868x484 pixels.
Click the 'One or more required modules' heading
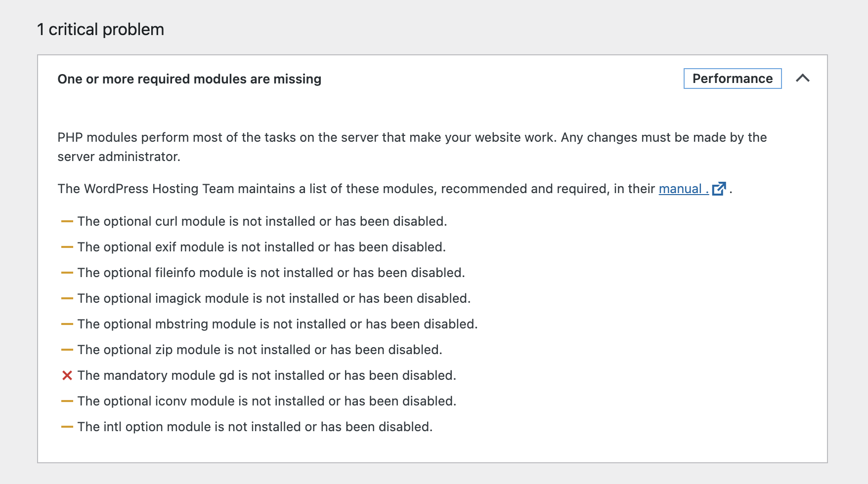tap(189, 79)
